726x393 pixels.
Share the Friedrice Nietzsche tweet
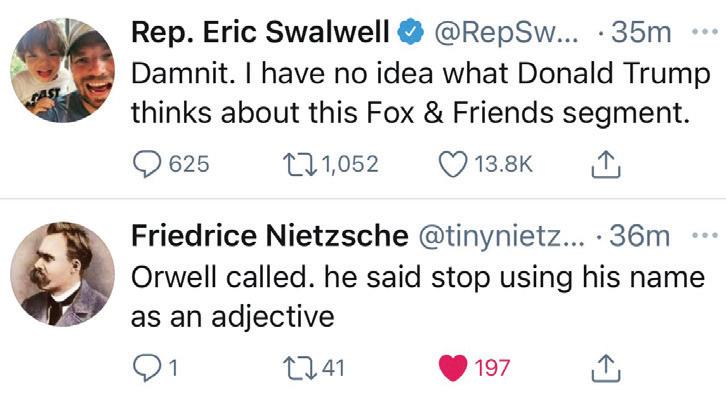coord(606,368)
